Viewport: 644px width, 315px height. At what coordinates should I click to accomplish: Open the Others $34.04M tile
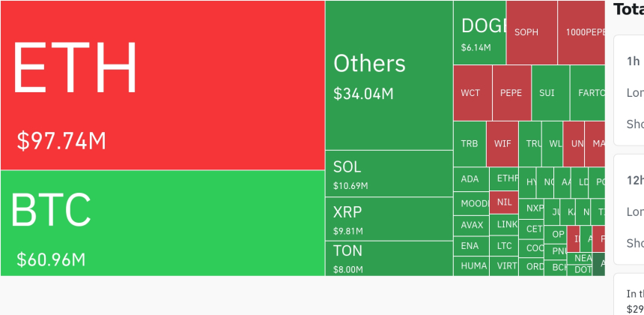tap(389, 75)
